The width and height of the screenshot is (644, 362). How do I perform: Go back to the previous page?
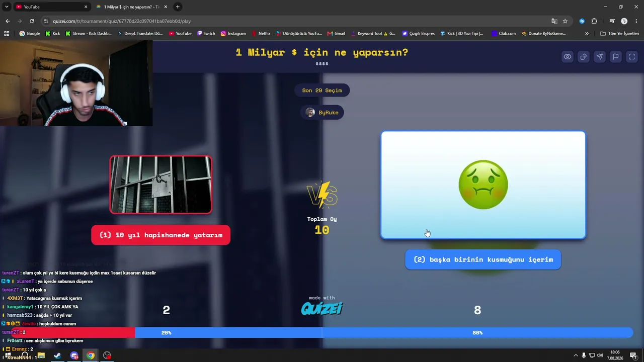coord(8,21)
